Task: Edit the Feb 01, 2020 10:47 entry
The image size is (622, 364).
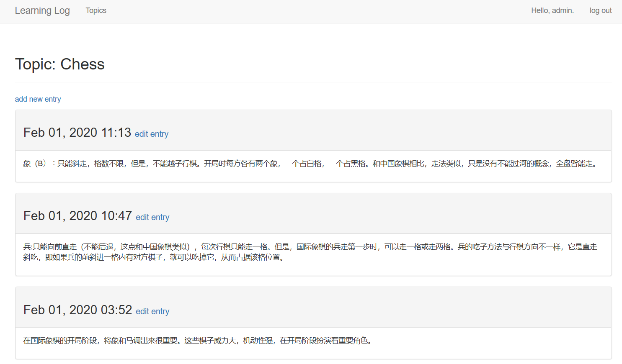Action: pyautogui.click(x=152, y=217)
